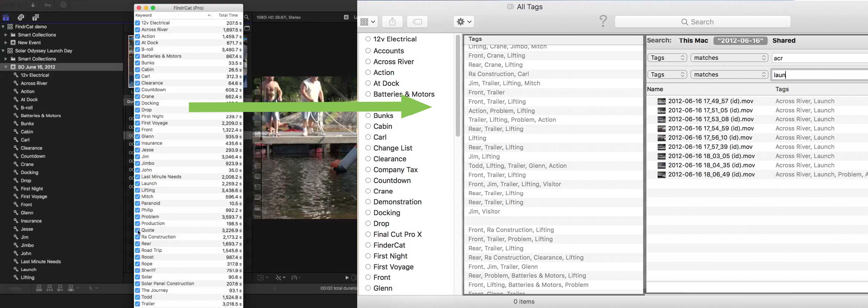This screenshot has height=308, width=868.
Task: Select the Shared search scope
Action: [x=784, y=40]
